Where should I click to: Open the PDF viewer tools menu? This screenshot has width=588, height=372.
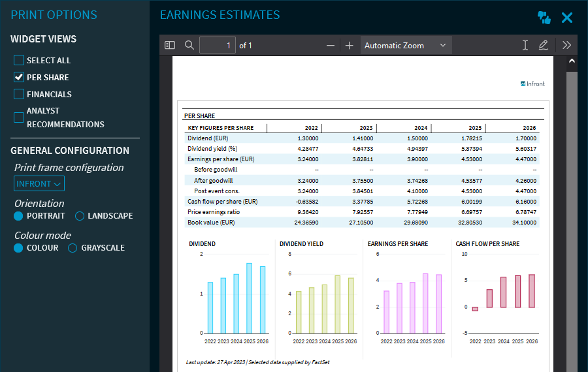[x=566, y=46]
